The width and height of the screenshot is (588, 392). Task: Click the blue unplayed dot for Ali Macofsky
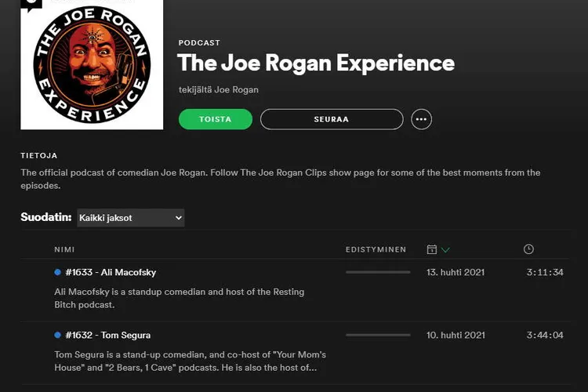(57, 272)
